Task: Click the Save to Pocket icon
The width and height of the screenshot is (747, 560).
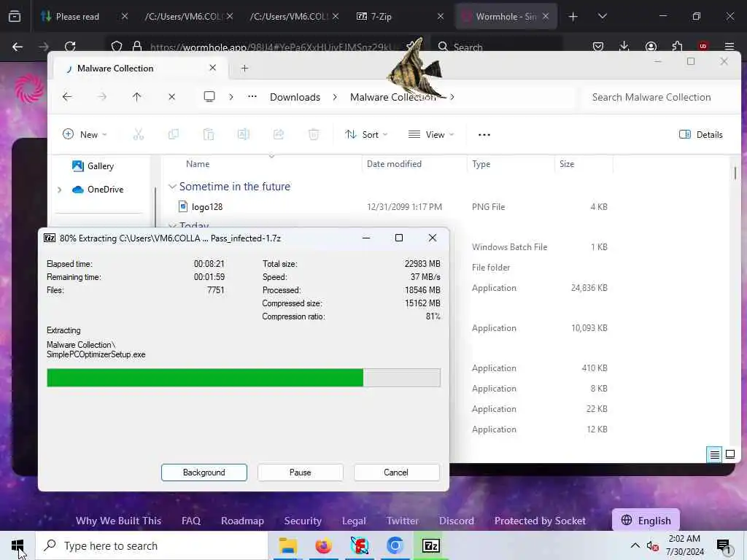Action: pos(598,46)
